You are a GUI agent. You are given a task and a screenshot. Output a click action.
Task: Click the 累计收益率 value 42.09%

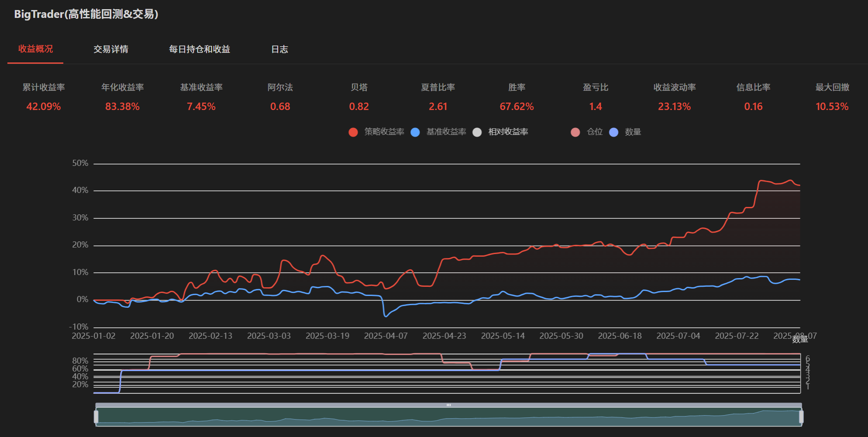coord(44,107)
